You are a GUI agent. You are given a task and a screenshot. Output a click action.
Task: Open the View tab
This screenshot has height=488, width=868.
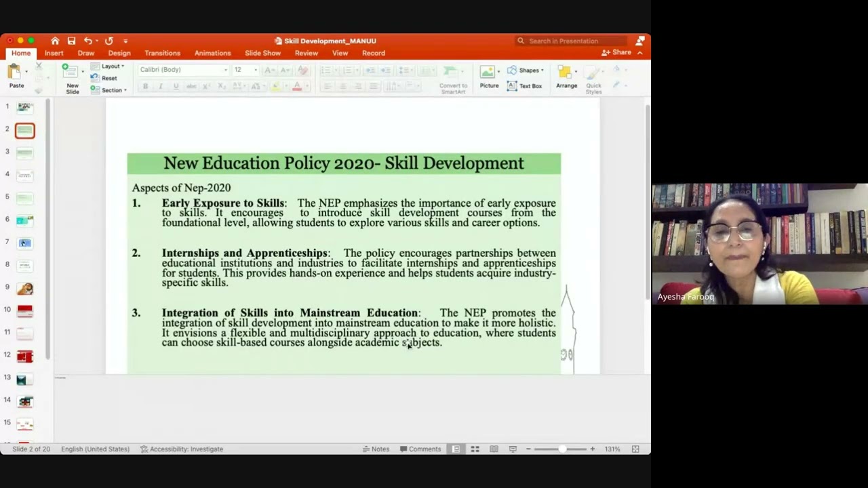click(x=340, y=53)
